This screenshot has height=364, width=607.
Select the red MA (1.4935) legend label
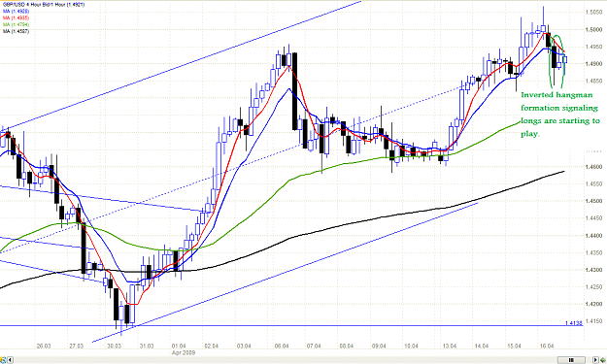click(x=16, y=17)
